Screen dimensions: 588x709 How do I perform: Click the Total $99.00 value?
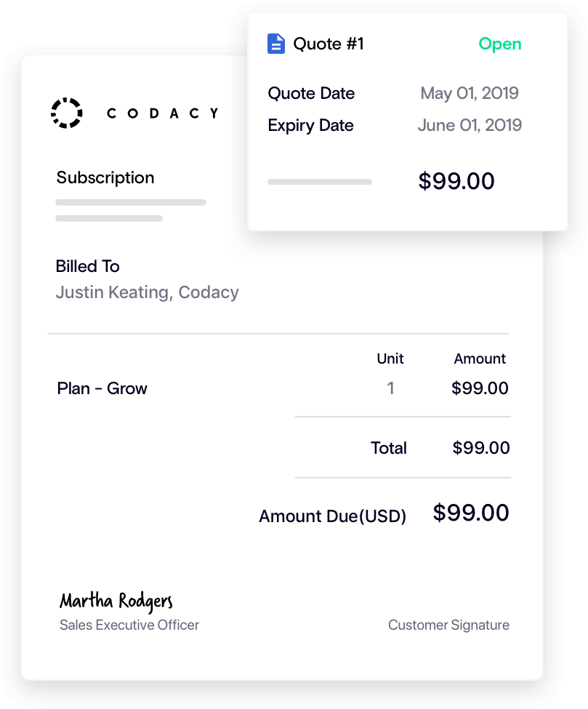click(x=481, y=448)
